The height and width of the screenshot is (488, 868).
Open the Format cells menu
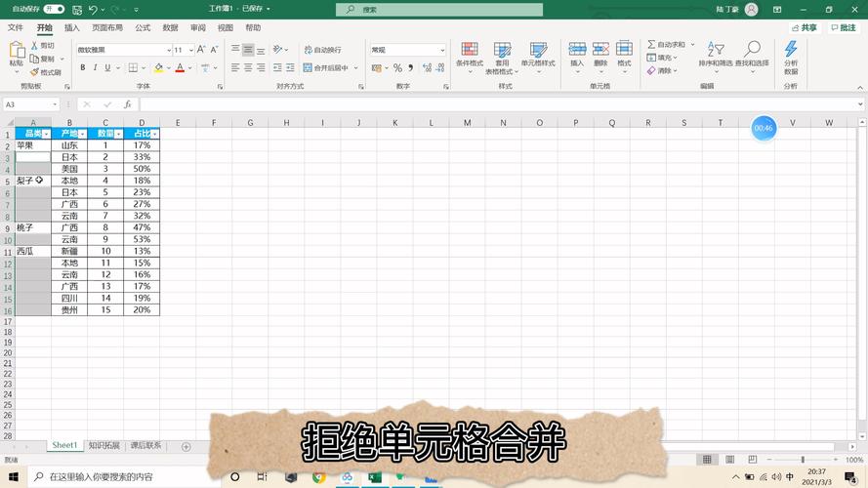point(624,57)
